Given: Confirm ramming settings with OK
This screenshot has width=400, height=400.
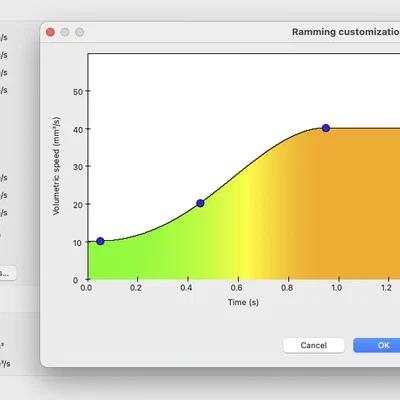Looking at the screenshot, I should pyautogui.click(x=377, y=345).
